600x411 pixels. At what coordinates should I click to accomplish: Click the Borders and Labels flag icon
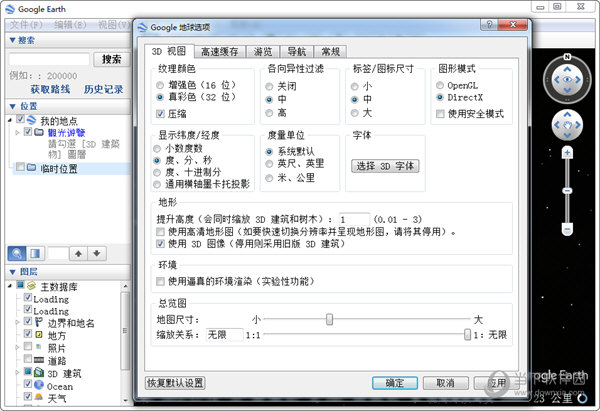(x=39, y=322)
